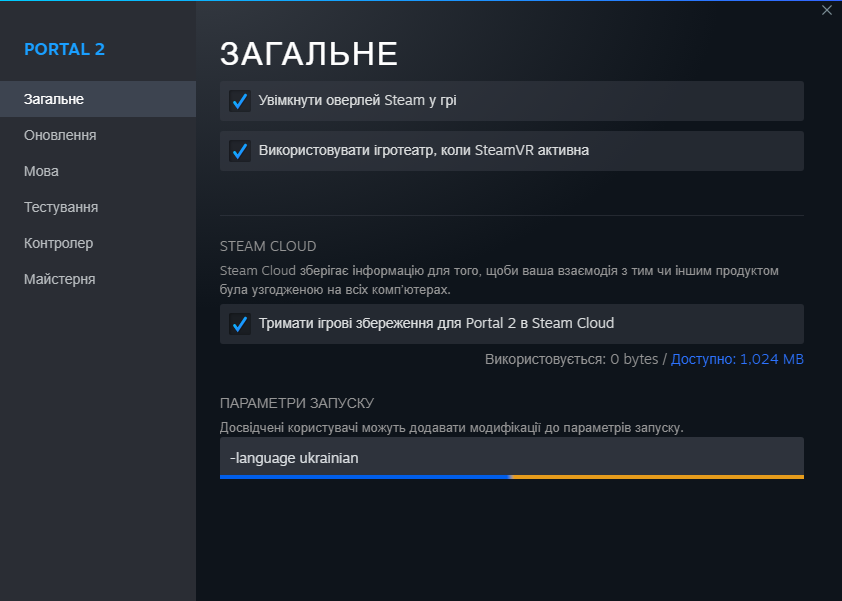Click the PORTAL 2 title

(x=64, y=49)
